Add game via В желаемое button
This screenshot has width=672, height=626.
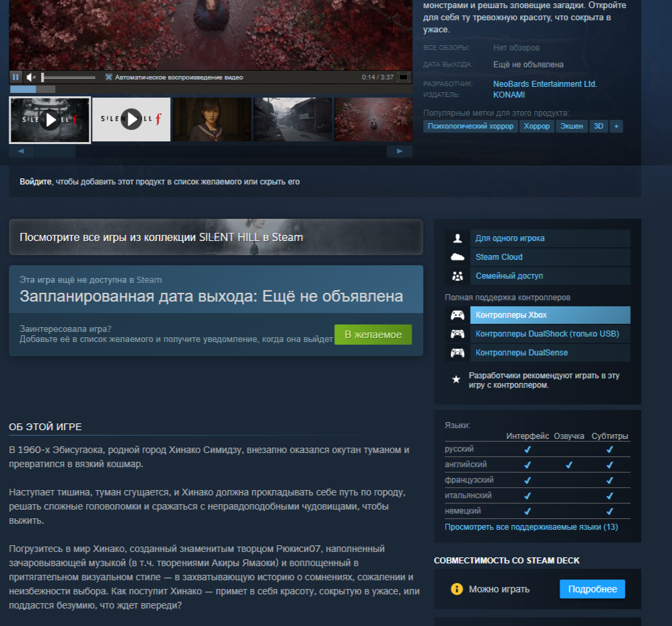pyautogui.click(x=373, y=335)
